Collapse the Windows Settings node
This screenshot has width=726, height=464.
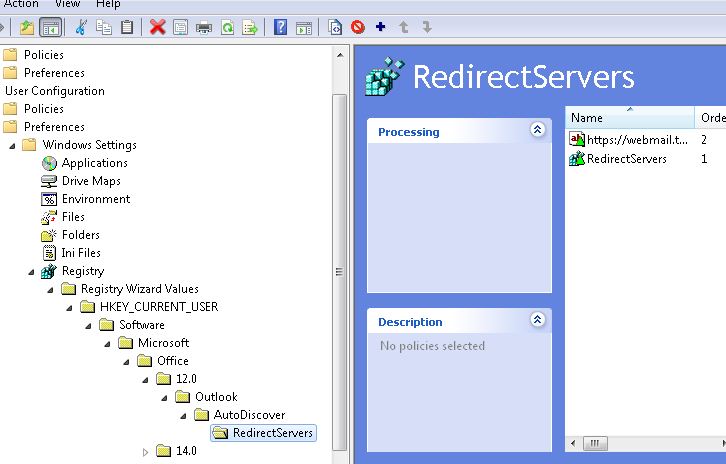[x=13, y=146]
